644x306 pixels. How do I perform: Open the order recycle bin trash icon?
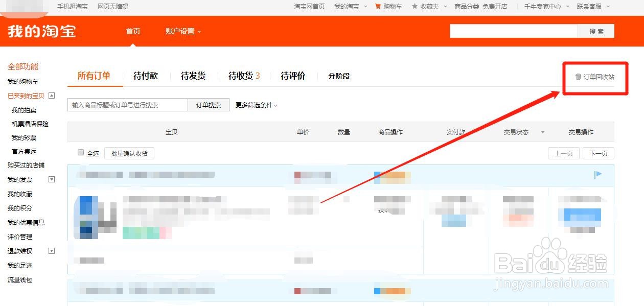pyautogui.click(x=578, y=77)
